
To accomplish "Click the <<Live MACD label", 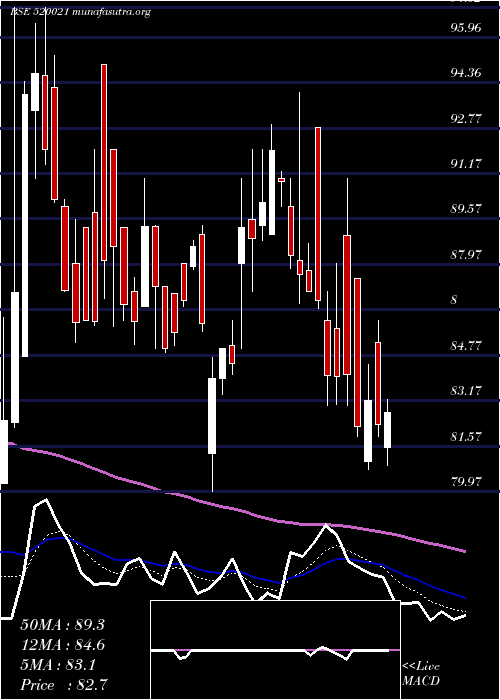I will coord(421,674).
